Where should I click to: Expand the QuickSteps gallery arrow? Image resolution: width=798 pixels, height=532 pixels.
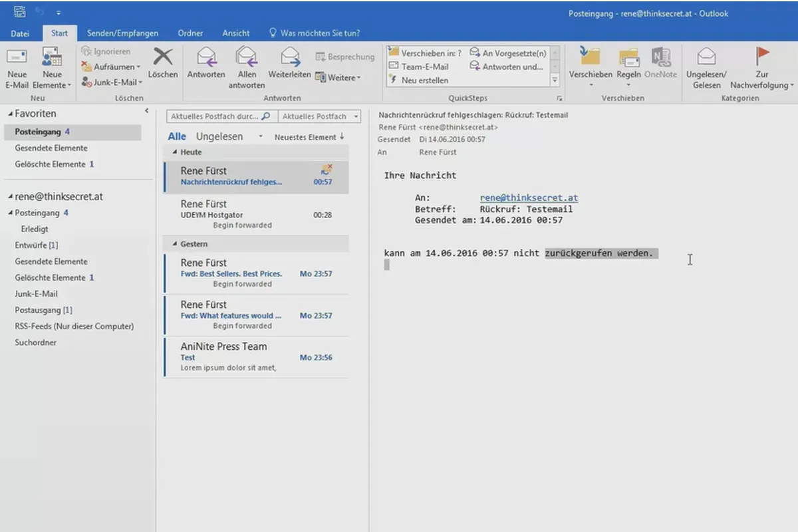tap(555, 80)
